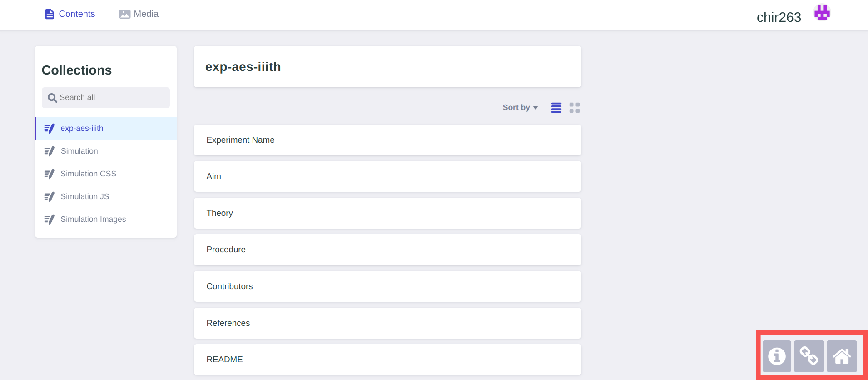
Task: Open the chir263 user avatar
Action: point(822,12)
